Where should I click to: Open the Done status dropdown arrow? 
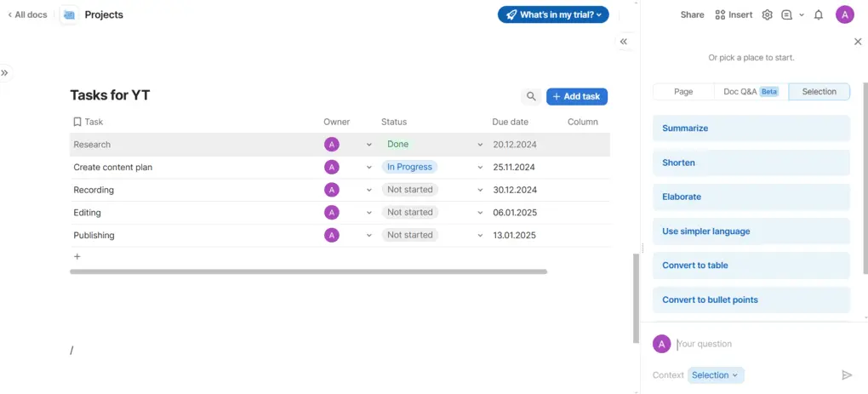coord(480,145)
